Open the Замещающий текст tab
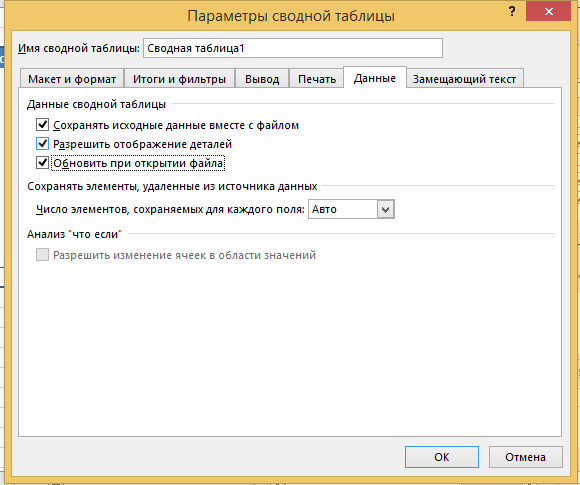 464,79
